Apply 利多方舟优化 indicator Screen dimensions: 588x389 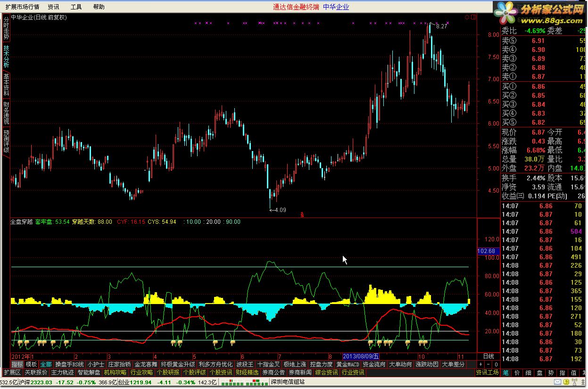pyautogui.click(x=215, y=364)
